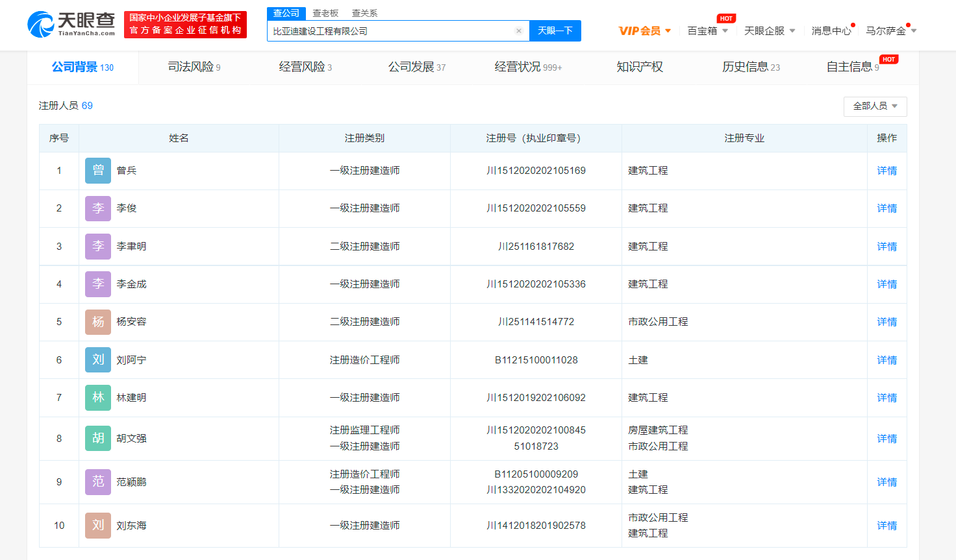Click 市政公用工程 in 杨安容's row

pos(658,322)
